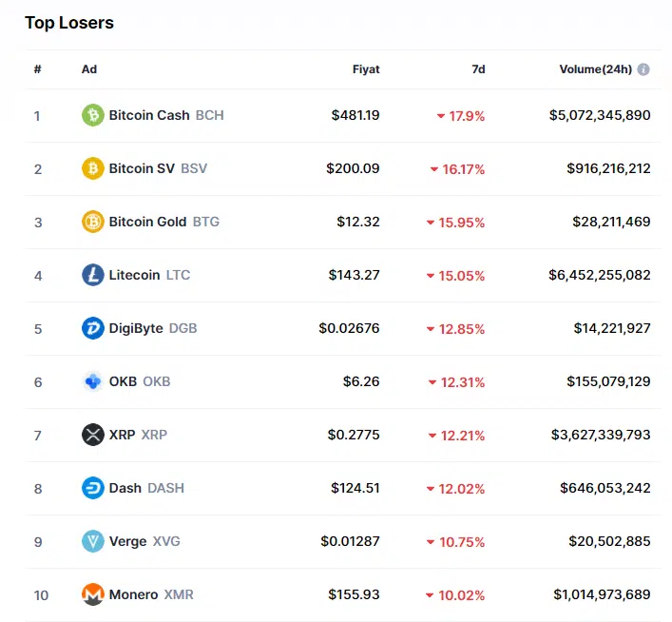
Task: Open the Litecoin name link
Action: tap(135, 275)
